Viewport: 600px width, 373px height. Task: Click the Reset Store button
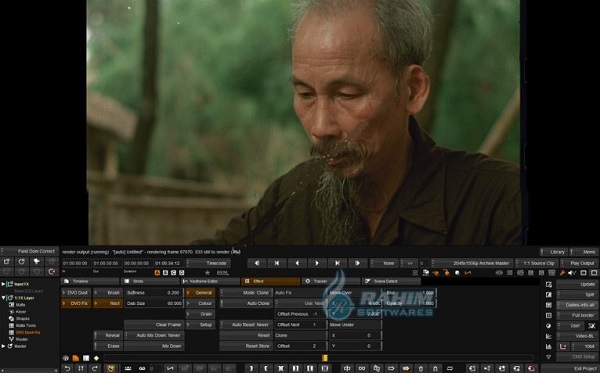tap(246, 346)
